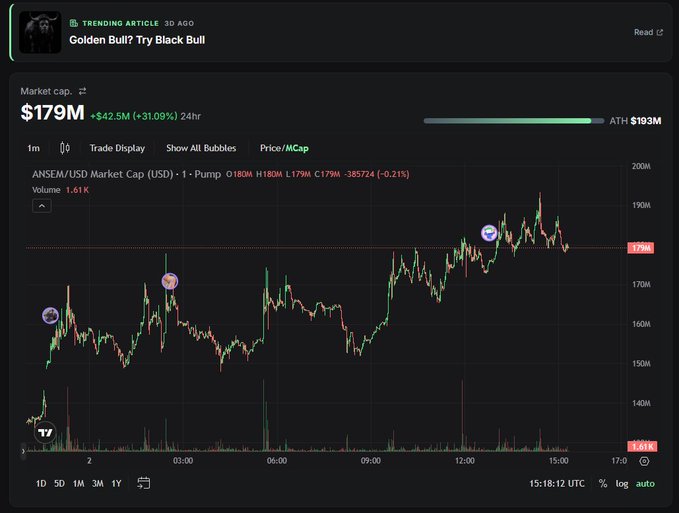The image size is (679, 513).
Task: Switch to Price view
Action: (270, 148)
